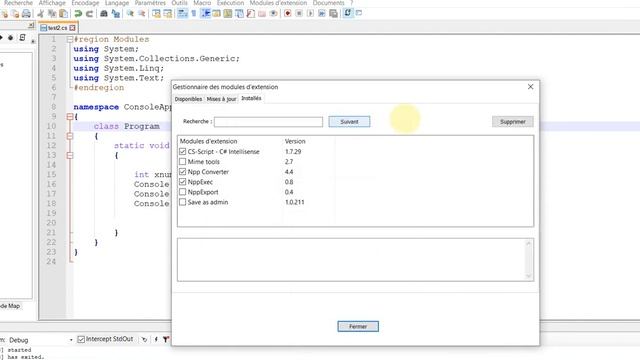The width and height of the screenshot is (640, 360).
Task: Select the Installés tab
Action: pos(251,98)
